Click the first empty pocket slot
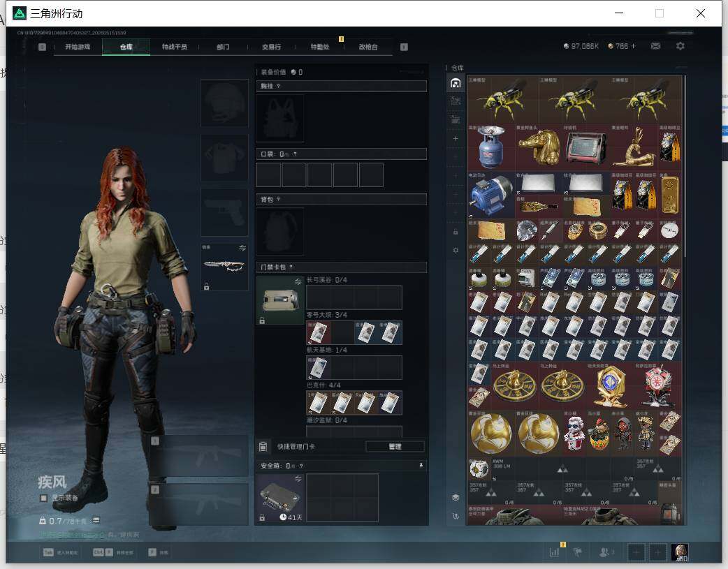 pos(268,175)
